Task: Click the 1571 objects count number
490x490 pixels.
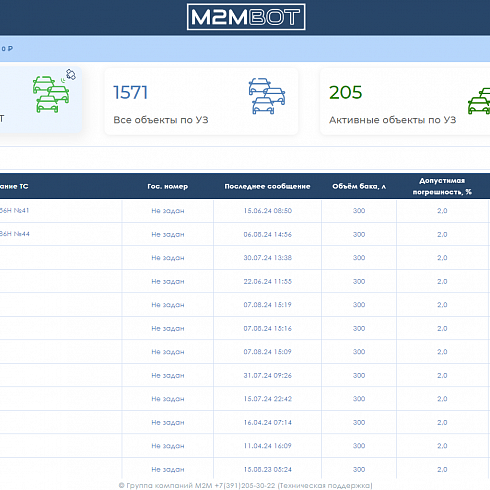Action: click(130, 92)
